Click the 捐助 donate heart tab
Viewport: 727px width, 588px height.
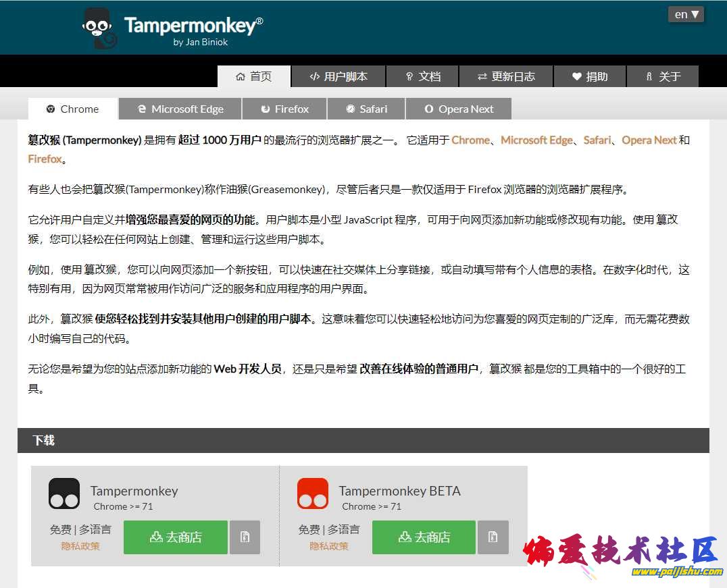(590, 76)
